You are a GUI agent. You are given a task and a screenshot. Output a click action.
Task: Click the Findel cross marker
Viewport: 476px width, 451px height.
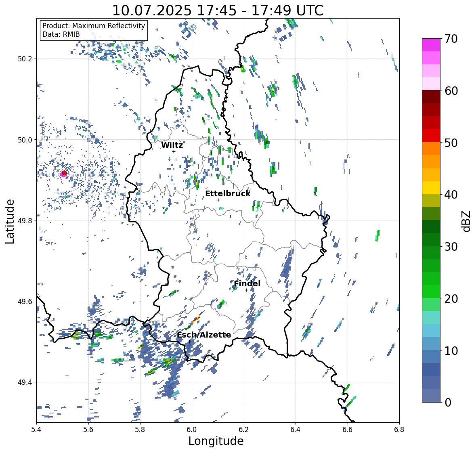[x=247, y=290]
